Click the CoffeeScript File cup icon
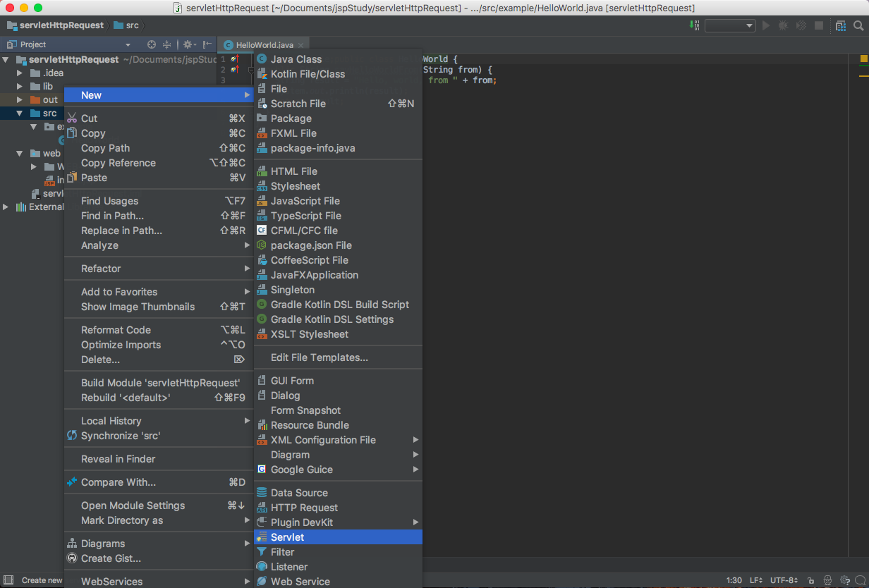This screenshot has width=869, height=588. 262,260
